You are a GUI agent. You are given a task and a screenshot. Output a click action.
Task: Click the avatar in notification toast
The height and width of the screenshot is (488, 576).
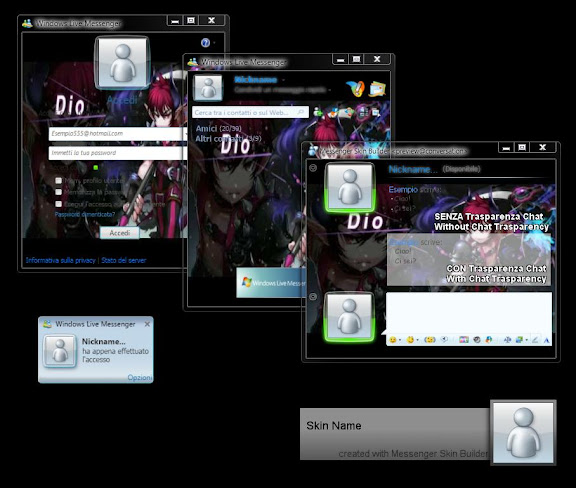(59, 351)
